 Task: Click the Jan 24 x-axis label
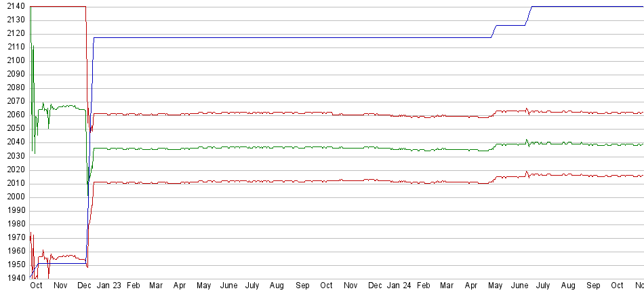click(x=398, y=287)
